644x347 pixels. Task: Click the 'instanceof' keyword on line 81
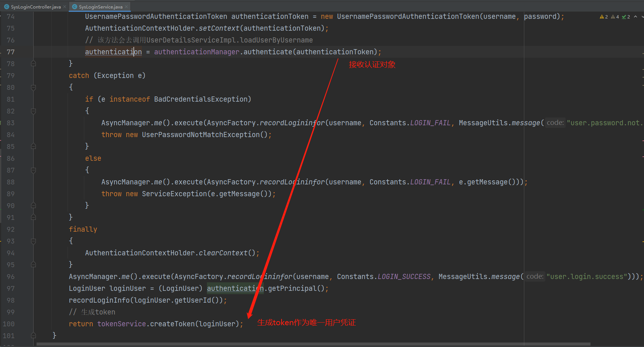[x=130, y=99]
